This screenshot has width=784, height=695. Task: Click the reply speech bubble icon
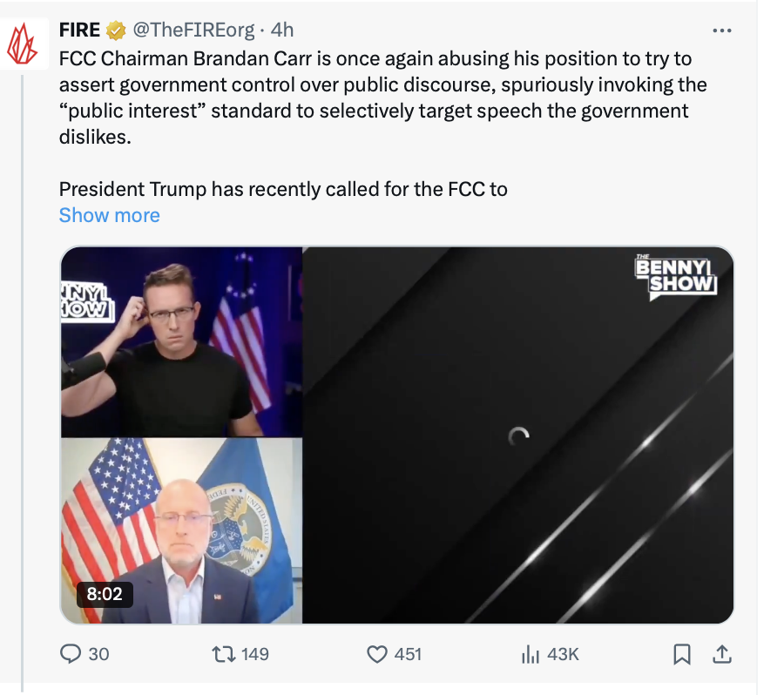coord(72,653)
